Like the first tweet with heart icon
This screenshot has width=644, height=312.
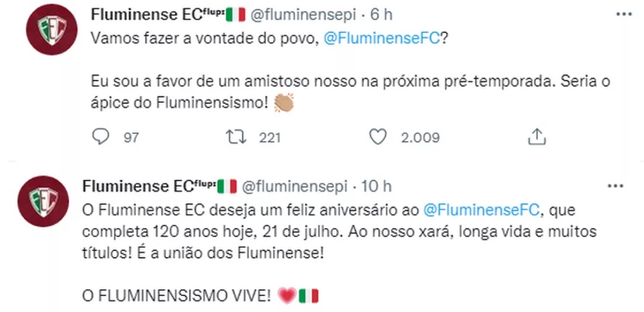(378, 137)
